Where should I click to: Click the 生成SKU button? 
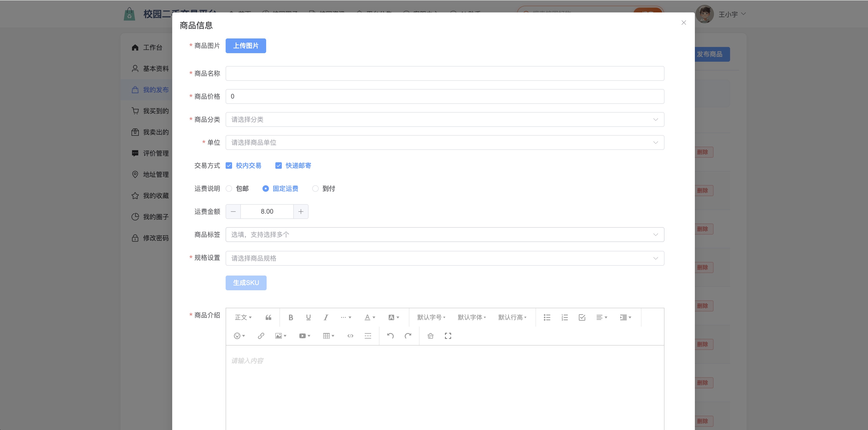(x=246, y=283)
